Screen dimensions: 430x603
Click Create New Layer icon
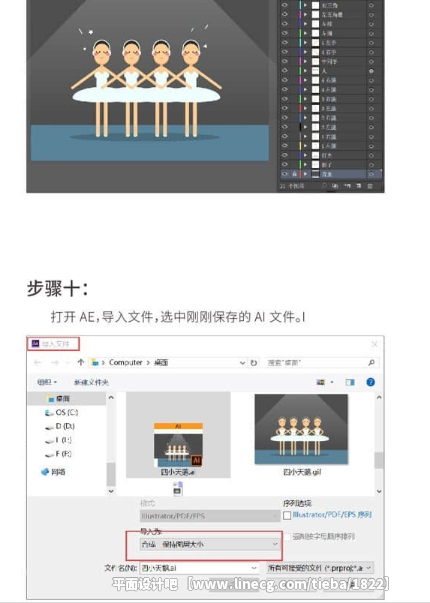(358, 186)
